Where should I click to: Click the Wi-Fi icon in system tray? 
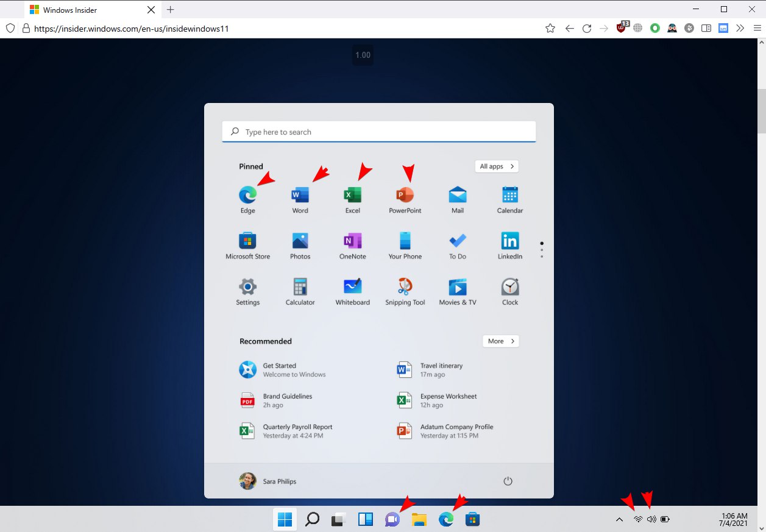click(638, 519)
